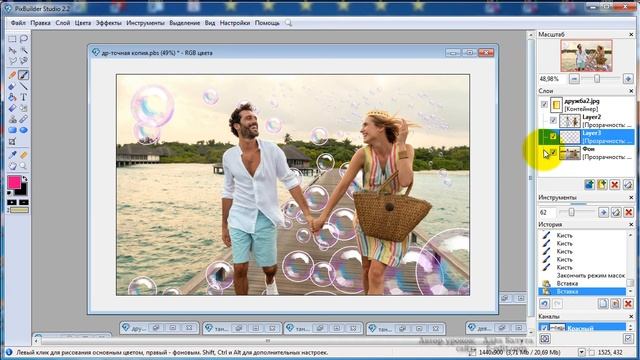Duplicate the layer with the yellow-sheet icon
This screenshot has width=640, height=360.
602,184
